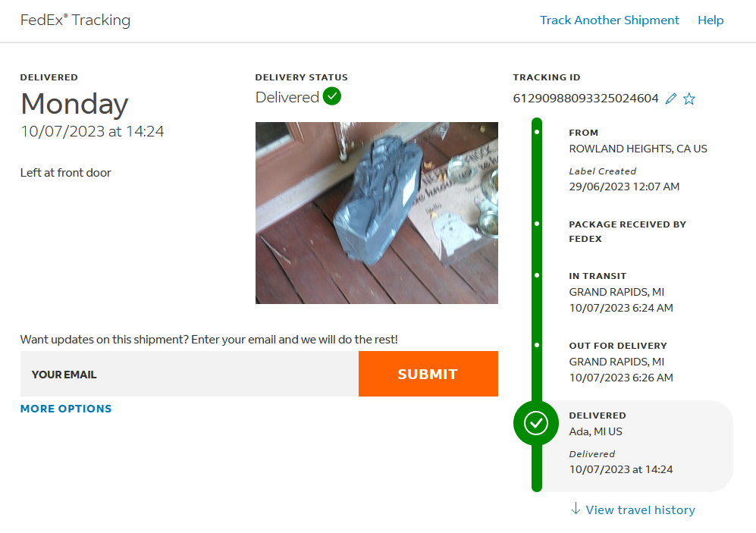Click the Out for Delivery marker dot

537,345
